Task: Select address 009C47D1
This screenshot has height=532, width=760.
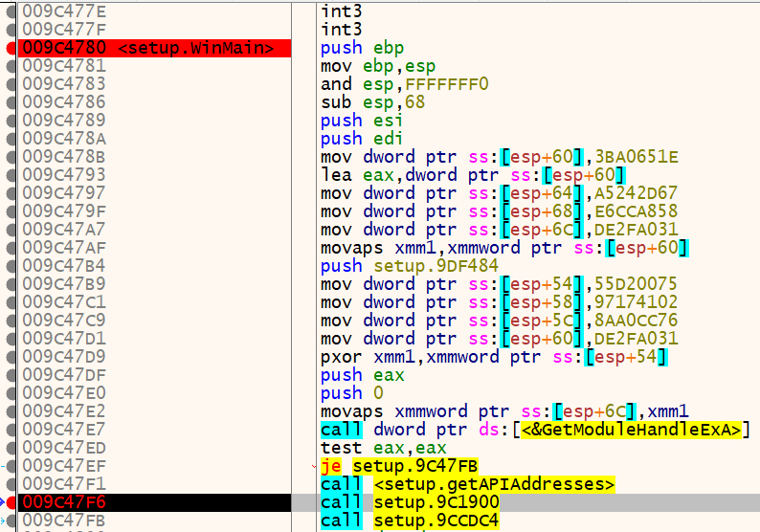Action: (x=64, y=338)
